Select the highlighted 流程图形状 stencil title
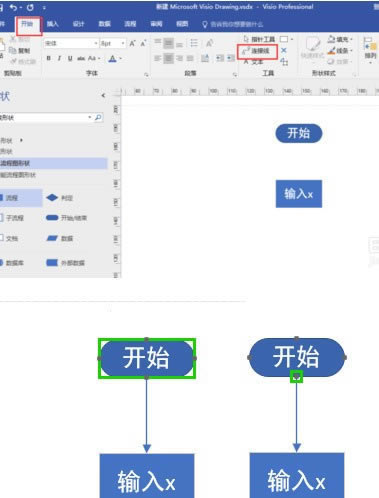The height and width of the screenshot is (498, 379). (x=54, y=163)
